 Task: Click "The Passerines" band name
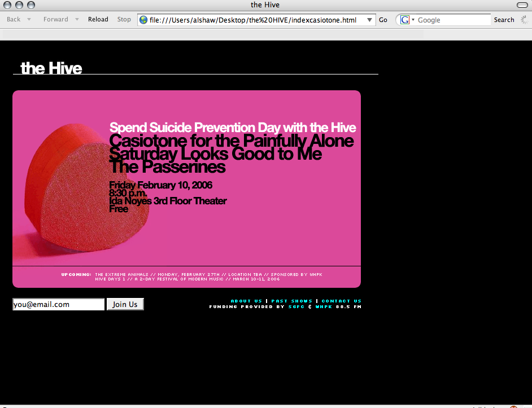[x=167, y=166]
